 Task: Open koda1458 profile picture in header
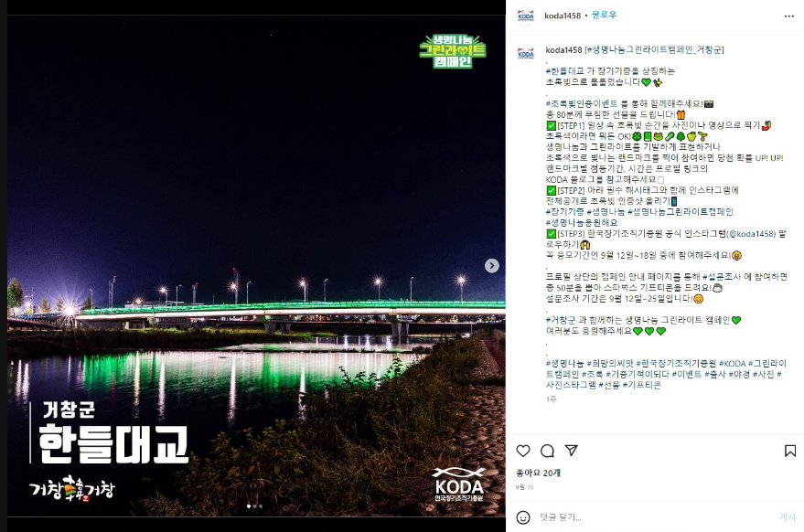[x=526, y=16]
